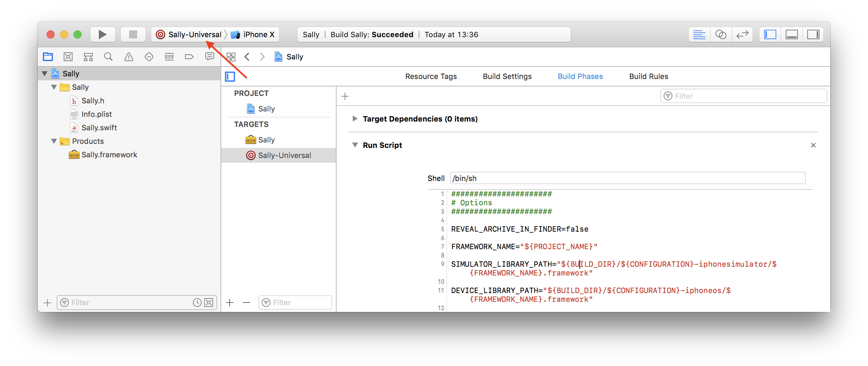868x366 pixels.
Task: Open the Find navigator
Action: click(108, 57)
